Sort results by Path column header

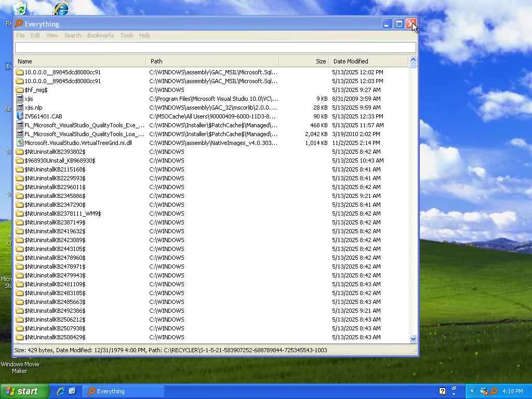click(212, 61)
